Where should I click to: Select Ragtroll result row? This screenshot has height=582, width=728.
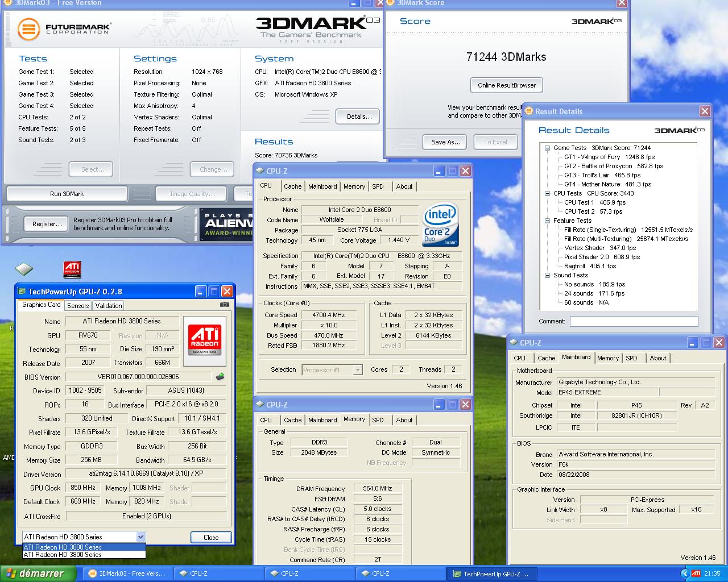(x=590, y=266)
